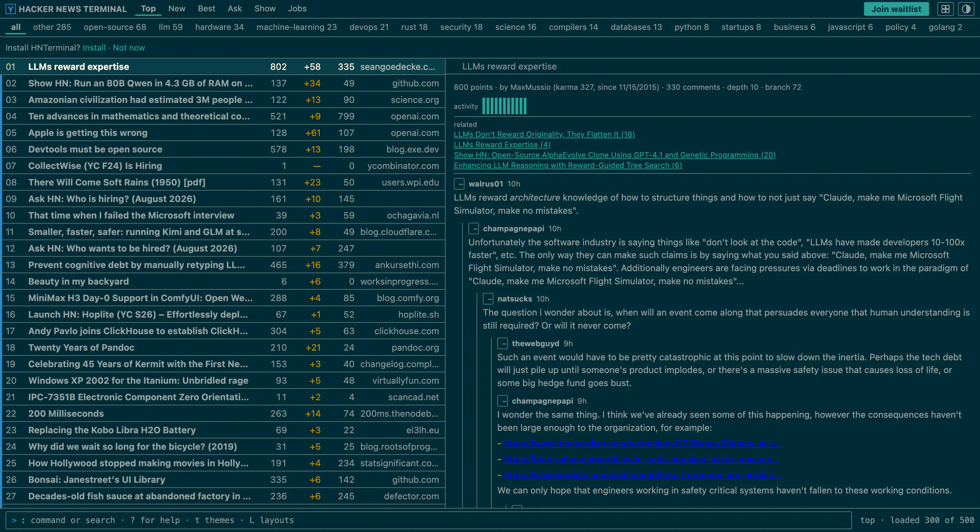The height and width of the screenshot is (532, 980).
Task: Filter by security 18 topic
Action: tap(461, 28)
